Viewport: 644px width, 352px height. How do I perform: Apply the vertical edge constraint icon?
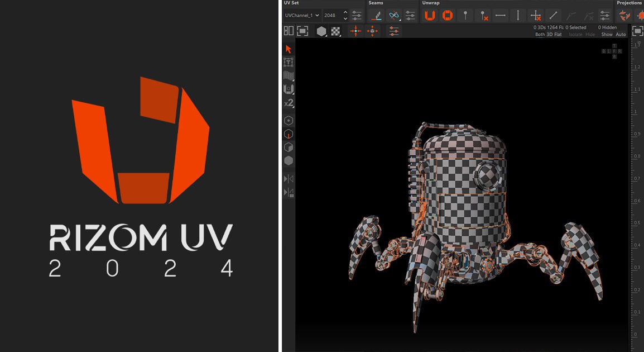tap(518, 16)
